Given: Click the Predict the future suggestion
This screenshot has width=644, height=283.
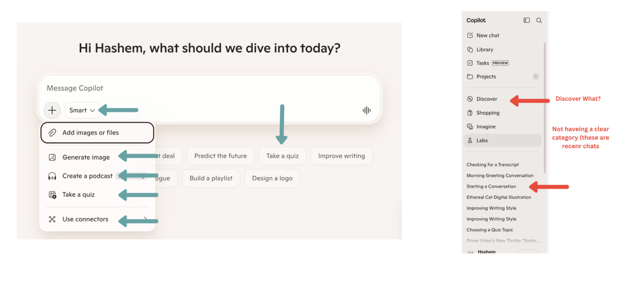Looking at the screenshot, I should (220, 156).
